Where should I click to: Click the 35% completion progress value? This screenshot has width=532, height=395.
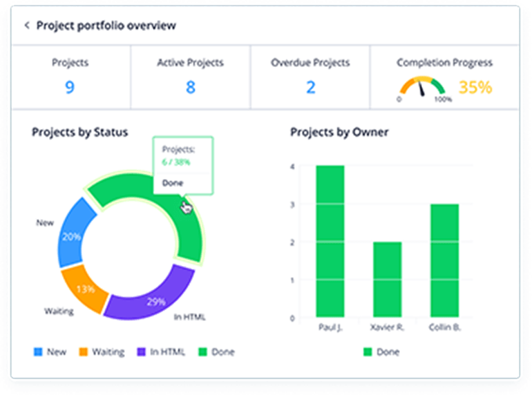(x=475, y=87)
